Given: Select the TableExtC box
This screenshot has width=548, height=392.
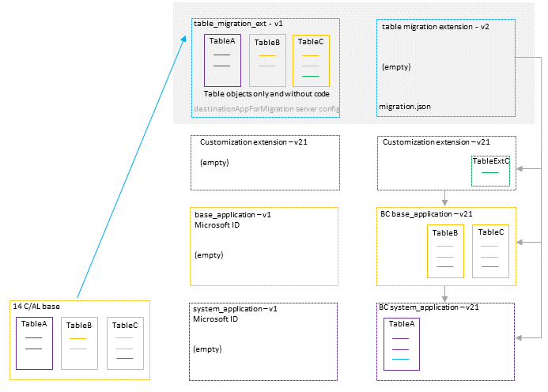Looking at the screenshot, I should point(491,171).
